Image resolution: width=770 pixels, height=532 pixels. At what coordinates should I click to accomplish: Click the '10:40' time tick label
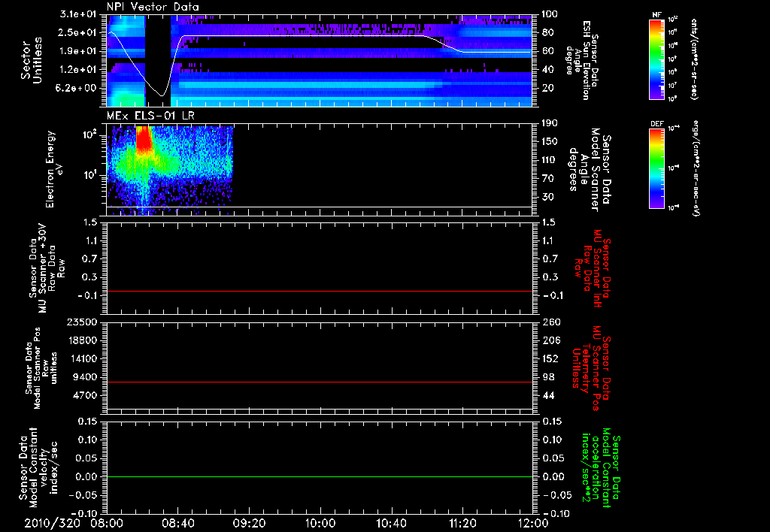pos(391,523)
